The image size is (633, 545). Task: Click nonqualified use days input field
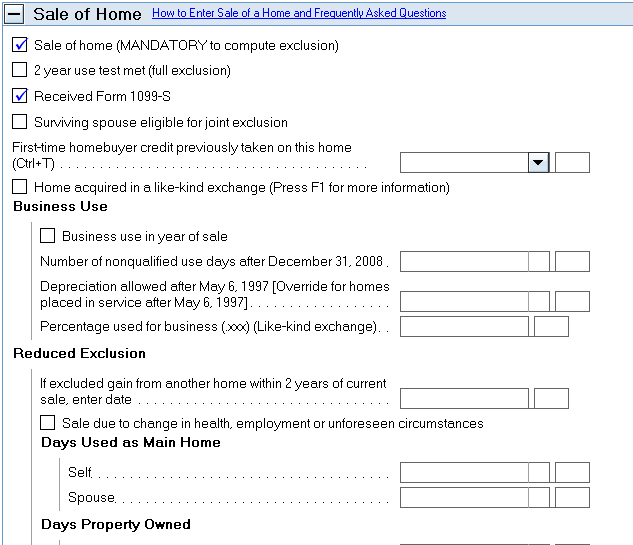tap(464, 262)
